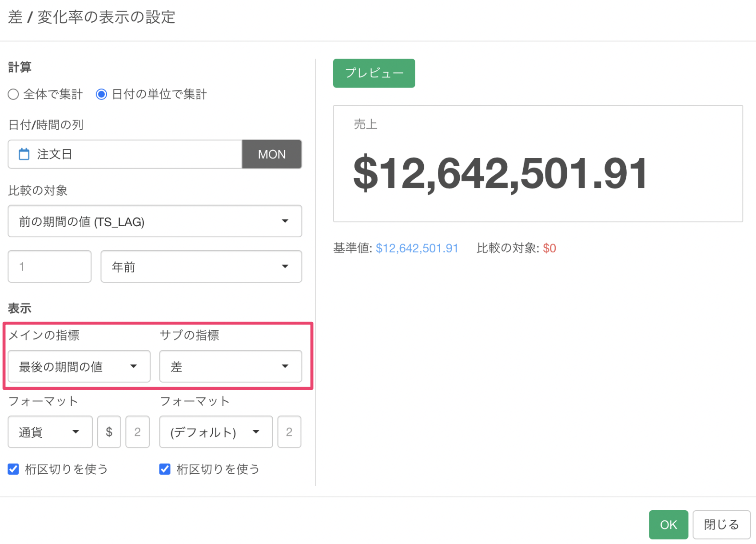Toggle main metric 桁区切りを使う checkbox
The height and width of the screenshot is (544, 756).
(14, 469)
